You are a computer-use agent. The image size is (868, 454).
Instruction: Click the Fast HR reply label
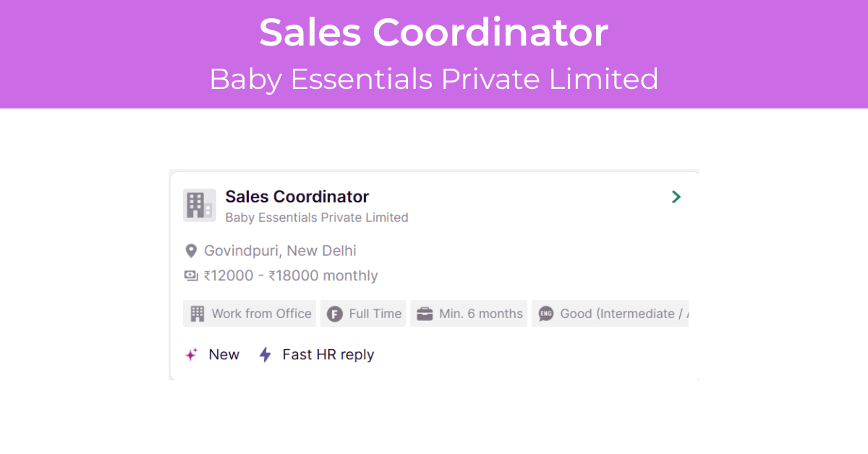click(x=328, y=354)
